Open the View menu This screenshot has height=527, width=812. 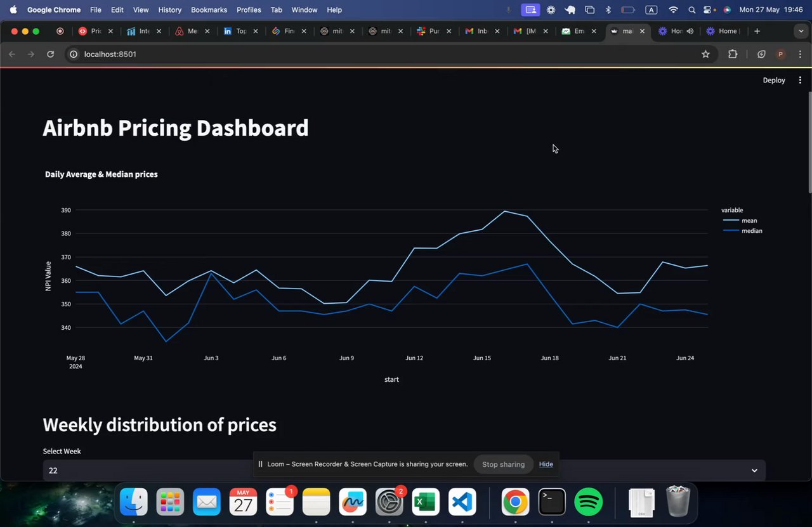pos(141,10)
